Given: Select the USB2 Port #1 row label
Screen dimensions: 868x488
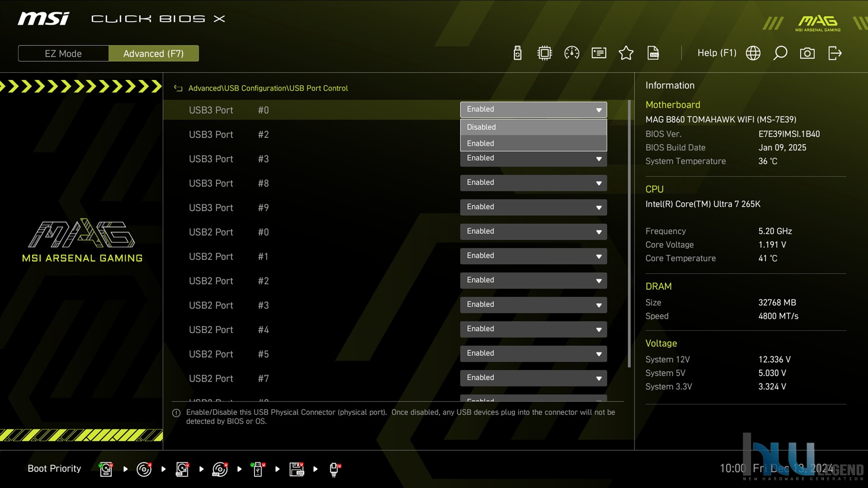Looking at the screenshot, I should (x=229, y=257).
